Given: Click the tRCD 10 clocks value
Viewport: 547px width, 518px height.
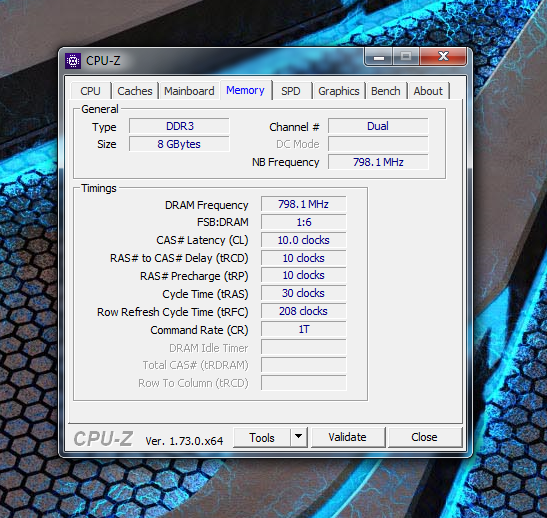Looking at the screenshot, I should pyautogui.click(x=304, y=258).
